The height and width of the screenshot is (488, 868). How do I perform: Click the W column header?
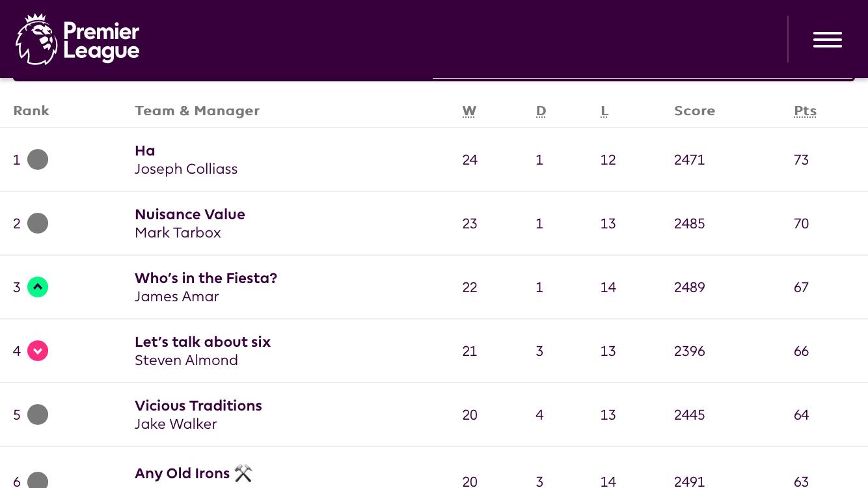click(469, 111)
